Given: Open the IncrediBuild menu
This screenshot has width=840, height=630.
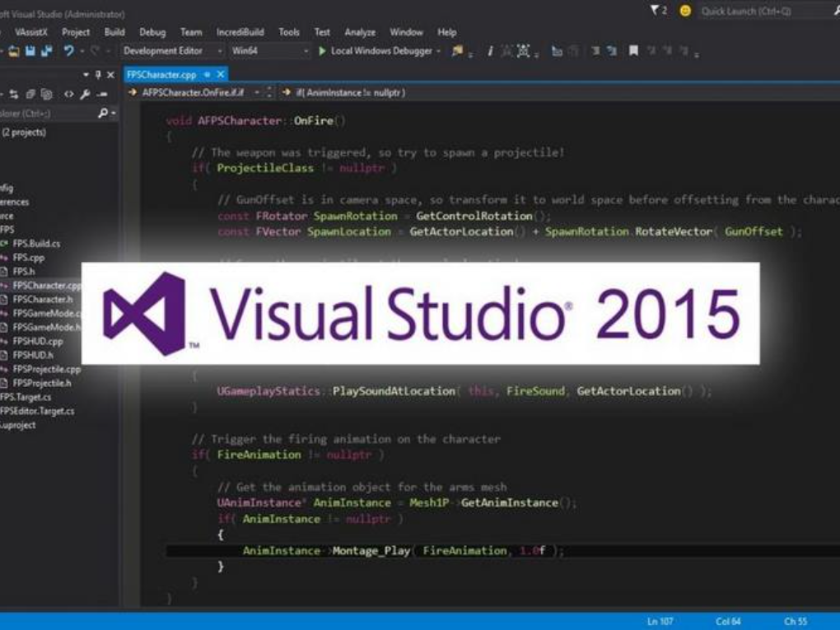Looking at the screenshot, I should [240, 32].
